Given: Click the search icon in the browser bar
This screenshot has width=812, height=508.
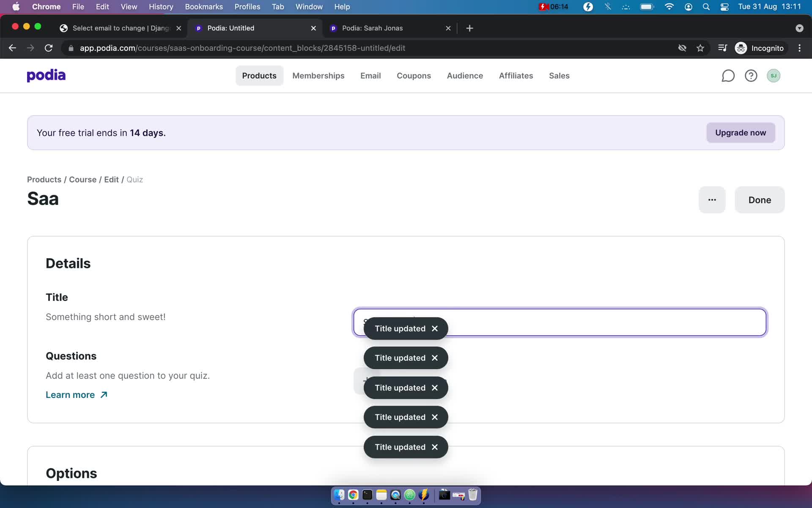Looking at the screenshot, I should [x=706, y=7].
